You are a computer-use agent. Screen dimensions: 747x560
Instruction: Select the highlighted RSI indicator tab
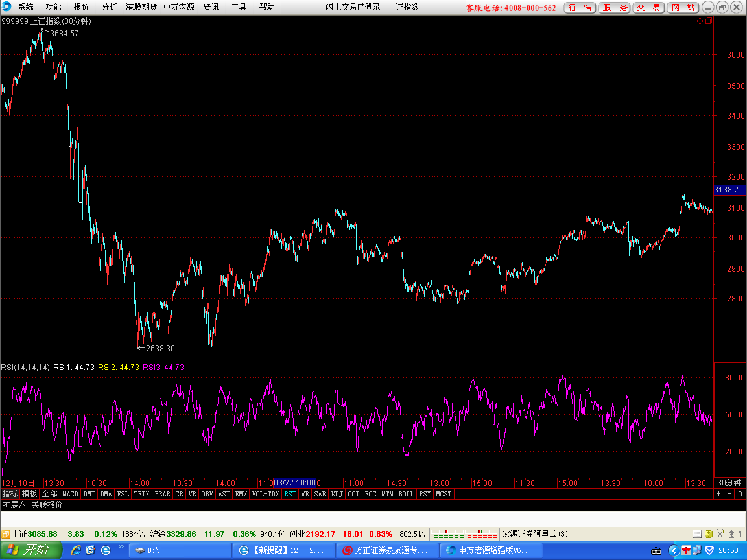tap(290, 494)
